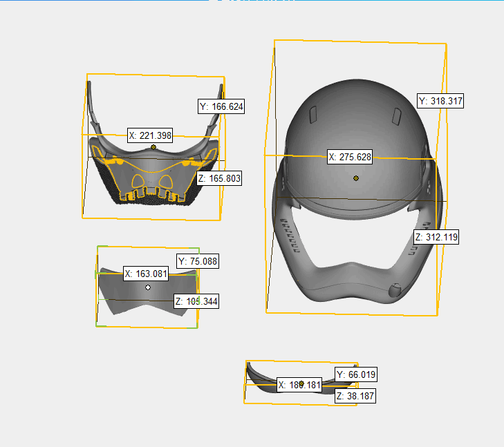Click the Y: 318.317 dimension label
This screenshot has height=447, width=504.
point(440,101)
